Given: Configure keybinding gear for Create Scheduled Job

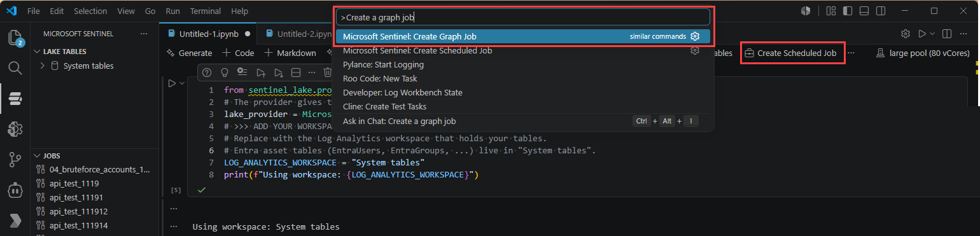Looking at the screenshot, I should click(695, 51).
